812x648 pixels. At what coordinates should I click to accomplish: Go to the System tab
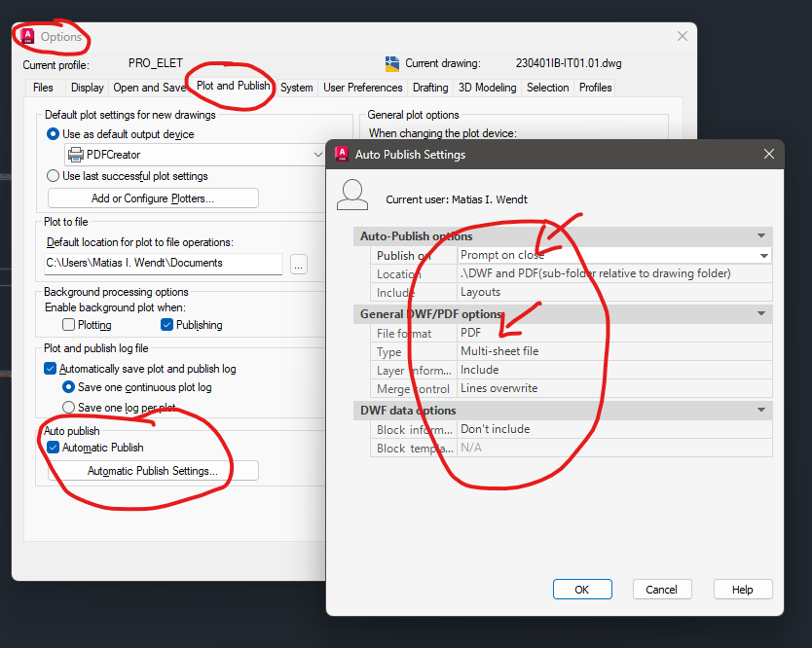click(297, 88)
